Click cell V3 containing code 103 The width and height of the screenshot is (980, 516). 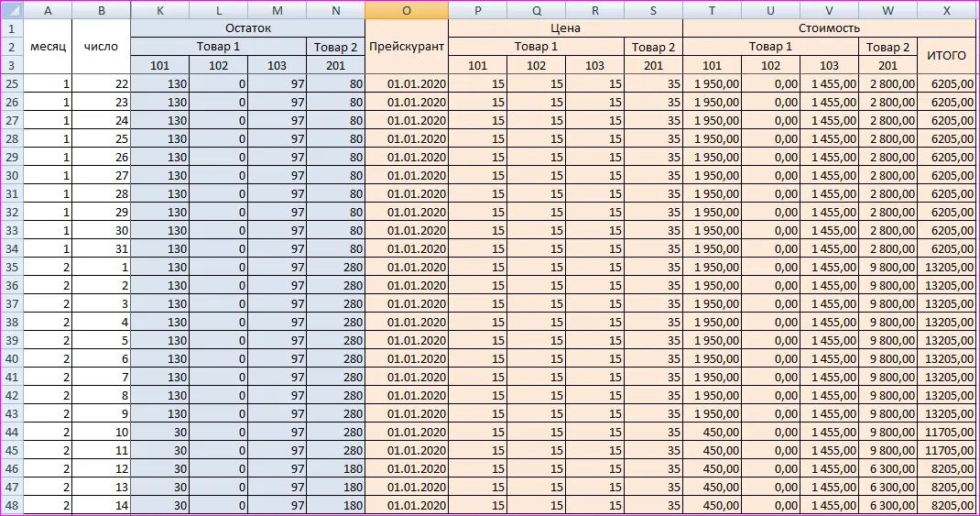(x=829, y=65)
